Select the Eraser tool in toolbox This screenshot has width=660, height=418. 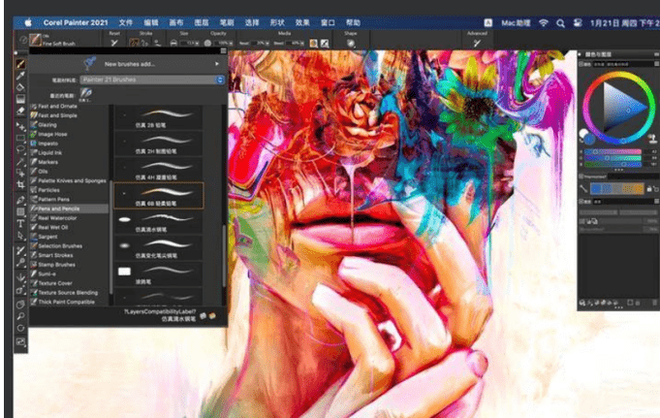[x=20, y=111]
